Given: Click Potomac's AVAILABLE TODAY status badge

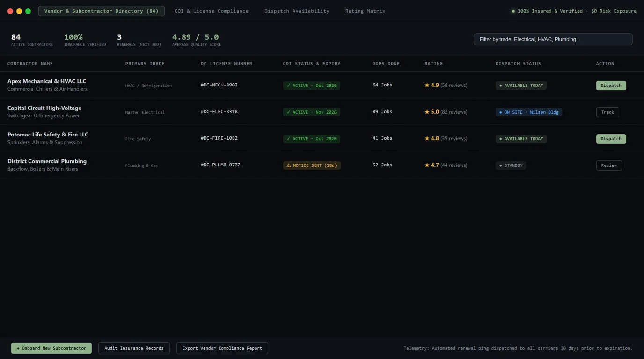Looking at the screenshot, I should pos(521,139).
